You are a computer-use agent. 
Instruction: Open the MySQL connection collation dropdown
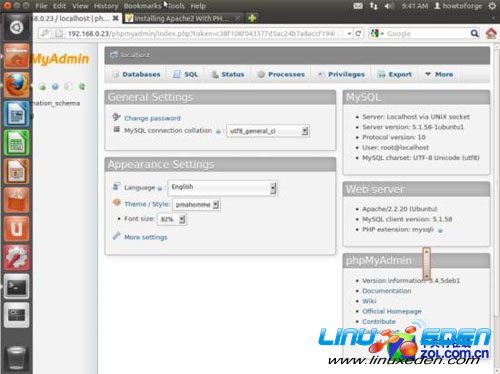pyautogui.click(x=268, y=131)
